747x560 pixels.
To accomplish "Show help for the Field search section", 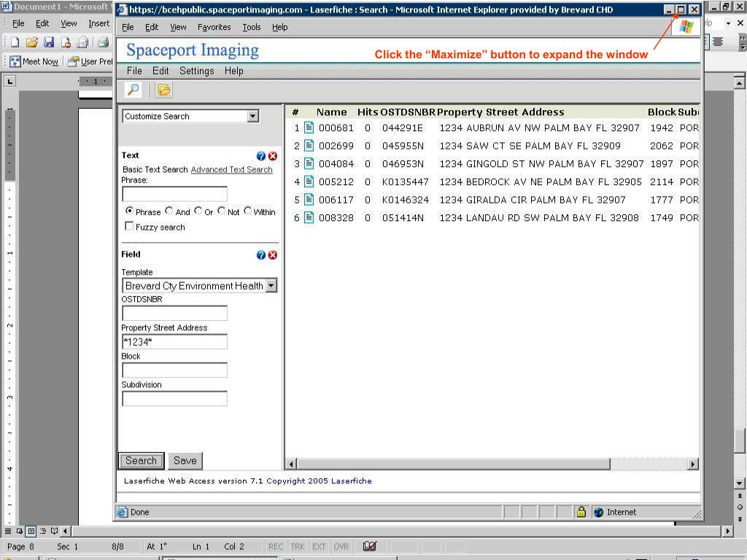I will (x=260, y=254).
